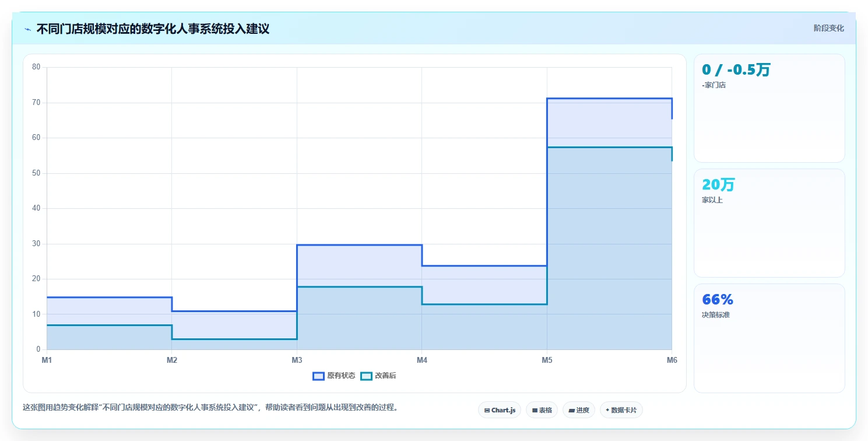Screen dimensions: 868x441
Task: Open the 0 / -0.5万 stat card
Action: coord(769,108)
